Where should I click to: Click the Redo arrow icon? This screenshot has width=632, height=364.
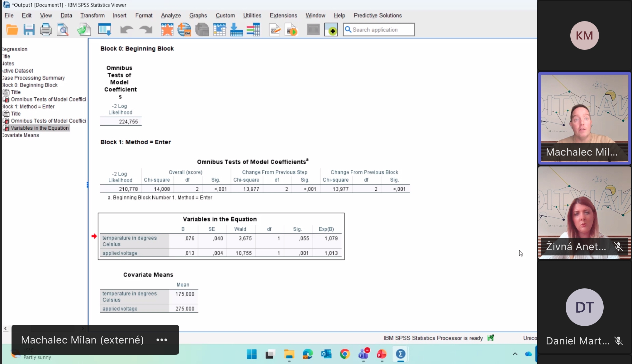(x=145, y=30)
